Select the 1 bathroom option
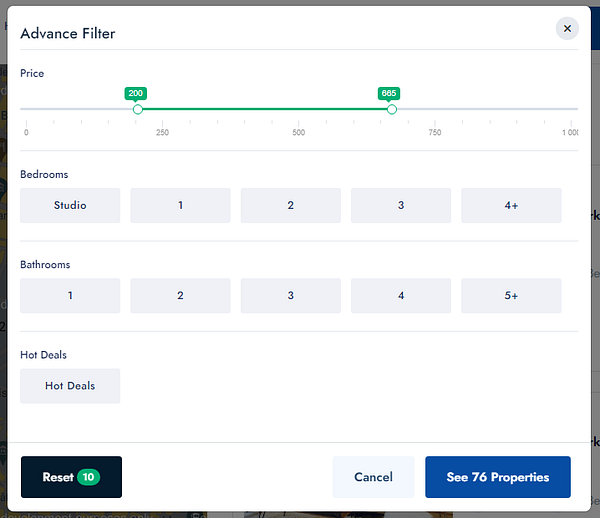The image size is (600, 518). pos(70,296)
